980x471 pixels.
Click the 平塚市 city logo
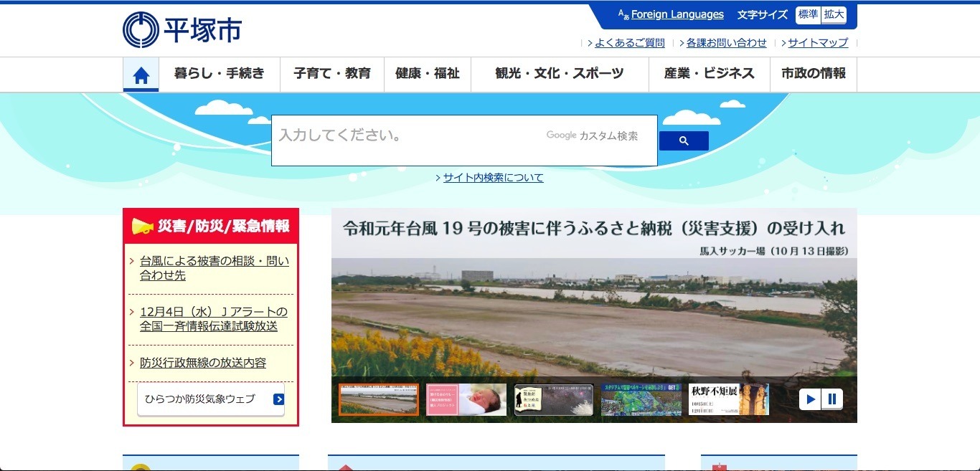[x=182, y=29]
